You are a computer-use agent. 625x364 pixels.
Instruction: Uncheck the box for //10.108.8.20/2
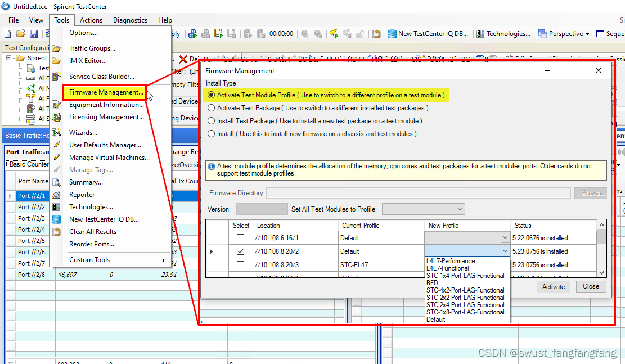[240, 251]
